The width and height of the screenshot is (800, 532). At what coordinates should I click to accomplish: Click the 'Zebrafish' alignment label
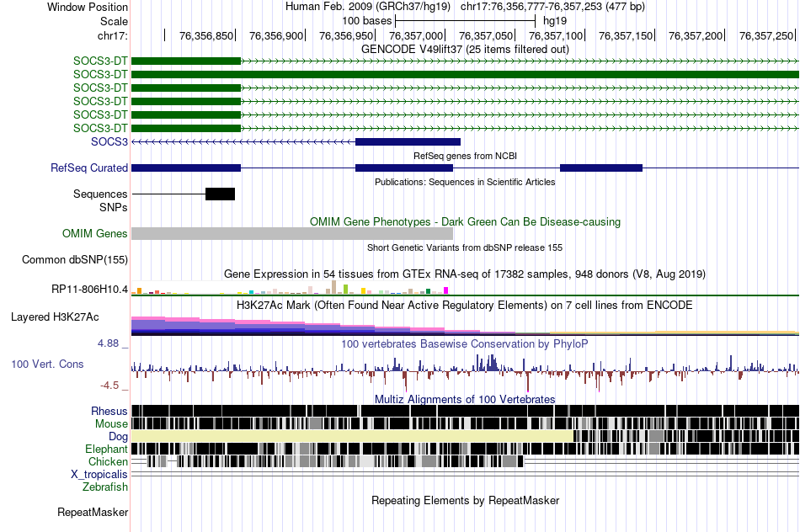(105, 487)
